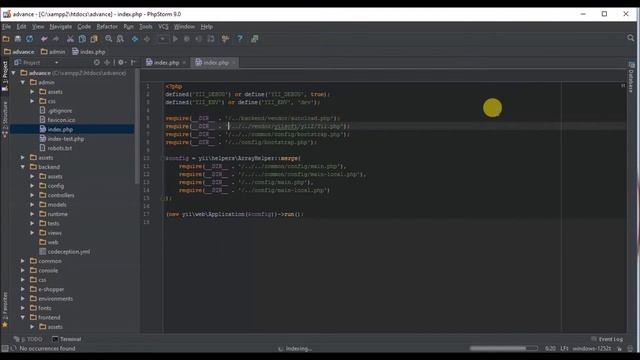
Task: Click the windows-1252 encoding selector
Action: click(591, 349)
